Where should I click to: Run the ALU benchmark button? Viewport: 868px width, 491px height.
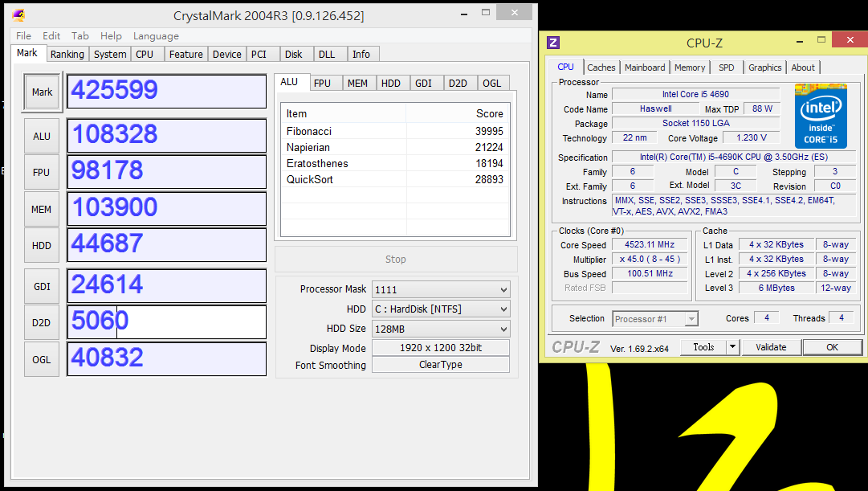(x=42, y=137)
